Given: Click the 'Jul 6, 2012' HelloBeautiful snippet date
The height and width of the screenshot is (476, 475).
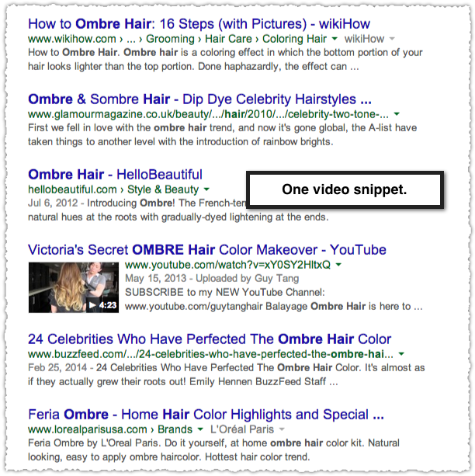Looking at the screenshot, I should (53, 203).
